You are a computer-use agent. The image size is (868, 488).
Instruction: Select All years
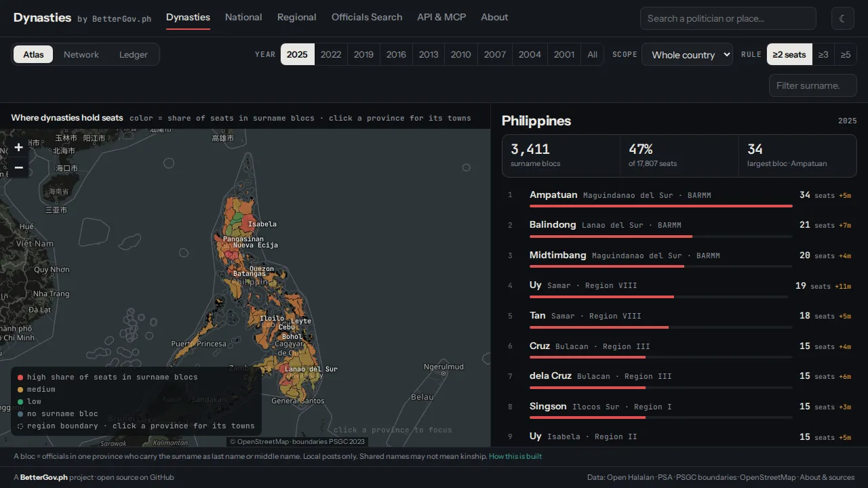(x=593, y=54)
